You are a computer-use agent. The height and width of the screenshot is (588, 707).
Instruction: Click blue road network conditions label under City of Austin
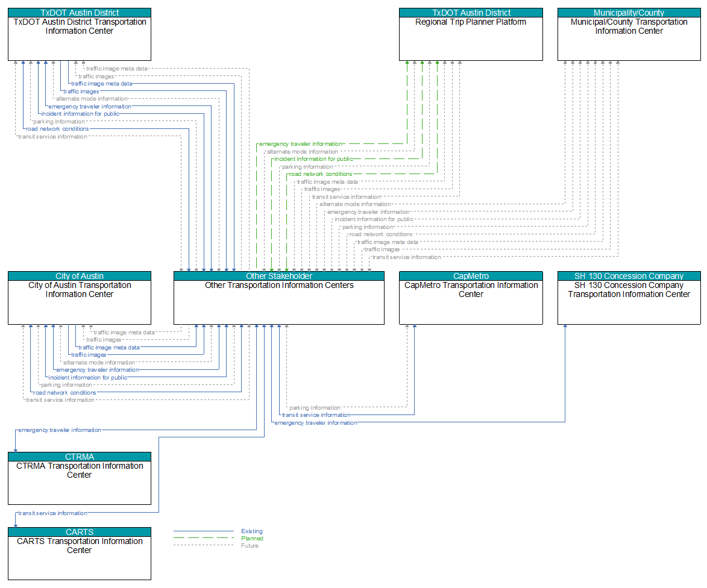tap(64, 393)
